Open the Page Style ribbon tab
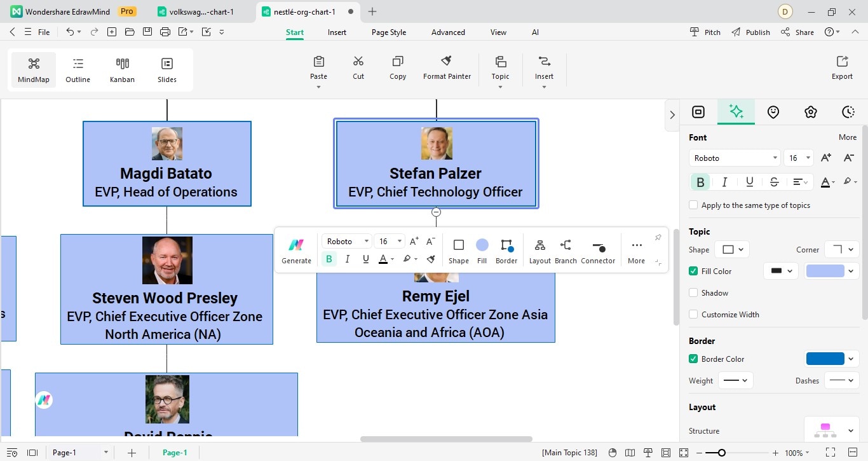 [x=389, y=32]
